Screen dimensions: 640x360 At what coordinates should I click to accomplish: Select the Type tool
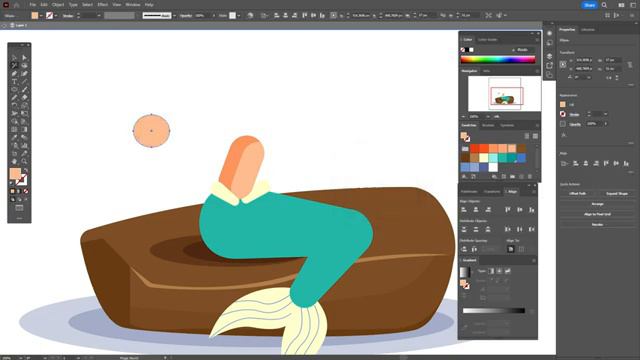[x=14, y=82]
